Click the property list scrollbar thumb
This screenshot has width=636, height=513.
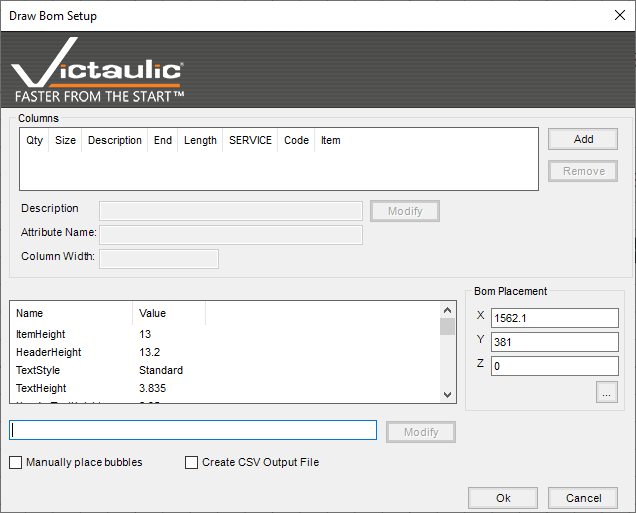tap(447, 327)
